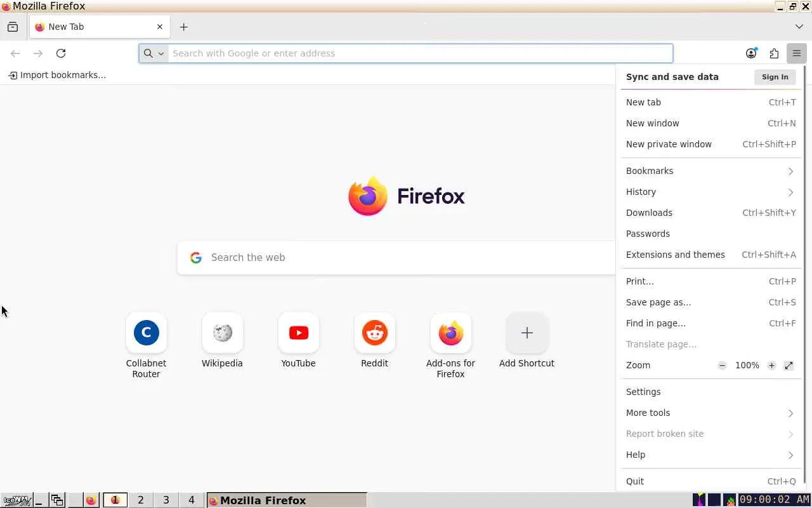Image resolution: width=812 pixels, height=508 pixels.
Task: Switch to workspace 3
Action: point(166,500)
